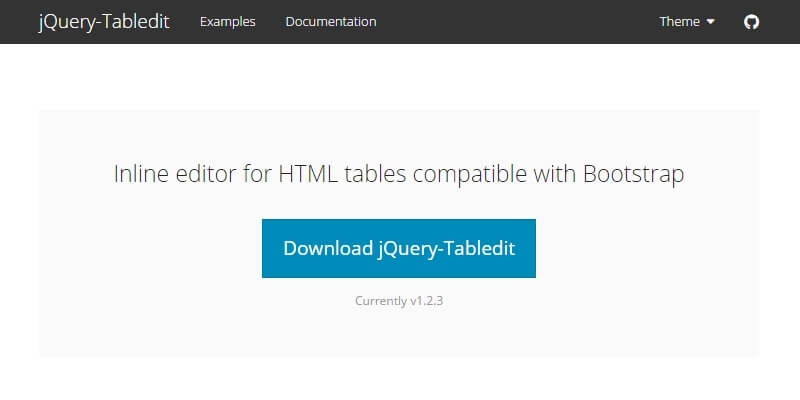Click empty gray area left of Download button

[x=150, y=248]
